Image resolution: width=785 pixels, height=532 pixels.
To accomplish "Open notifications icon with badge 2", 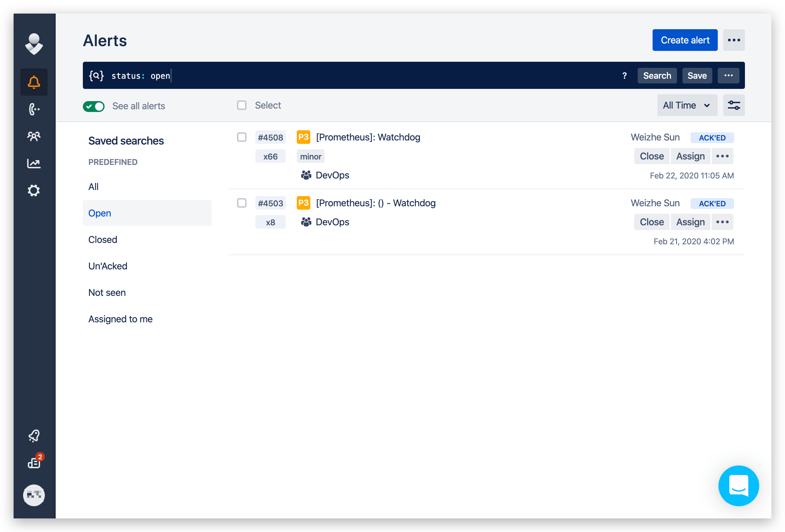I will coord(34,463).
